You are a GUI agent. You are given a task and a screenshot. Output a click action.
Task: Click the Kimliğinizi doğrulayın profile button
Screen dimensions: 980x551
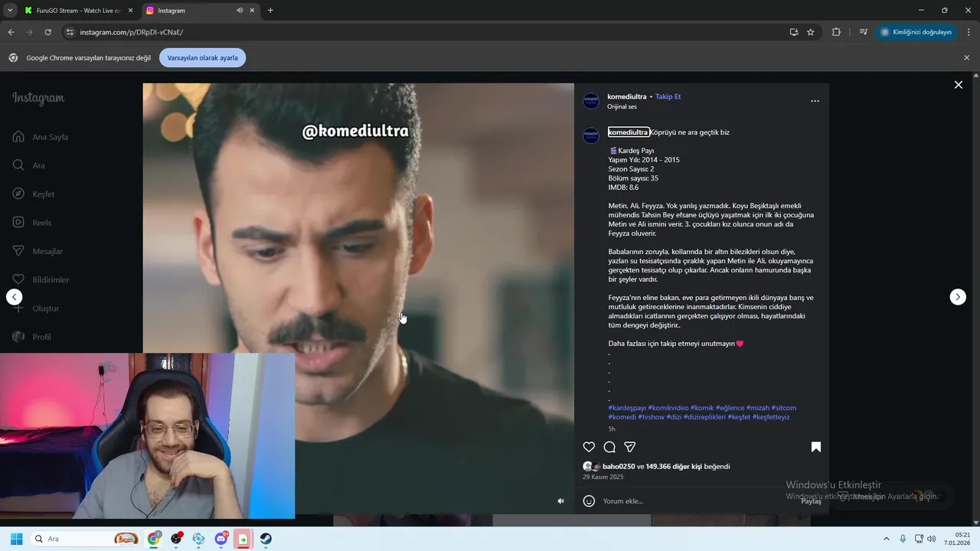[916, 32]
